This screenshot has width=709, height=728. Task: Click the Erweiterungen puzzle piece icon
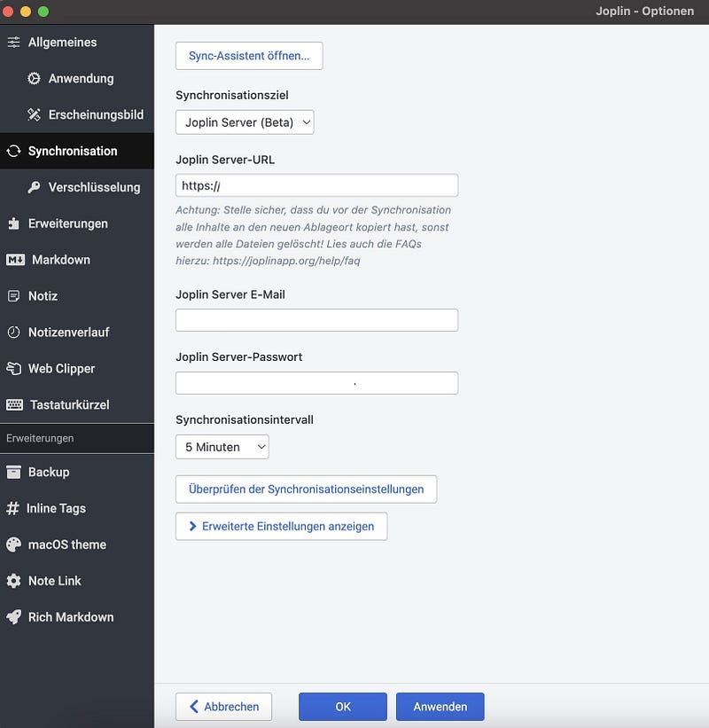(13, 223)
